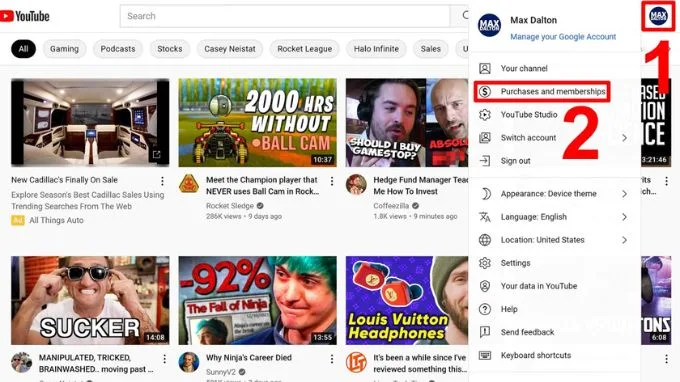Click Manage your Google Account link
The width and height of the screenshot is (680, 382).
point(563,37)
